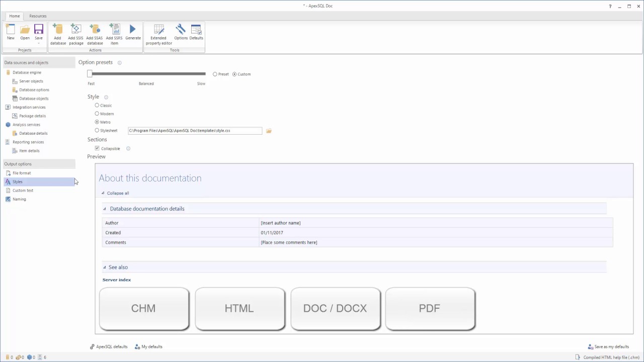Select the Custom radio button

[x=234, y=74]
